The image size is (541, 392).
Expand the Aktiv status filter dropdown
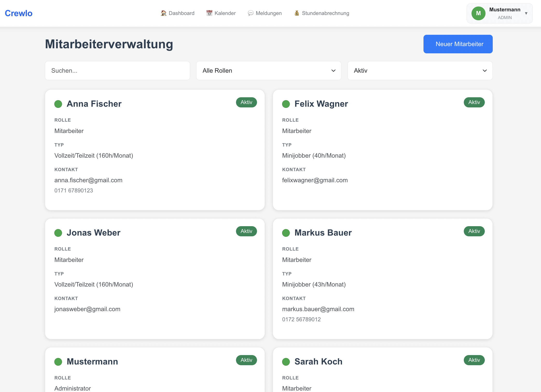tap(420, 70)
